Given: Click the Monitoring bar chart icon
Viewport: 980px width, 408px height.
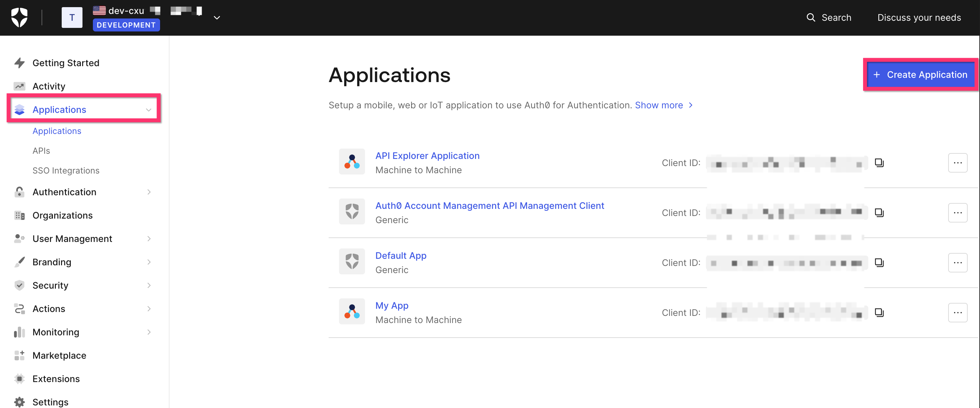Looking at the screenshot, I should tap(19, 332).
